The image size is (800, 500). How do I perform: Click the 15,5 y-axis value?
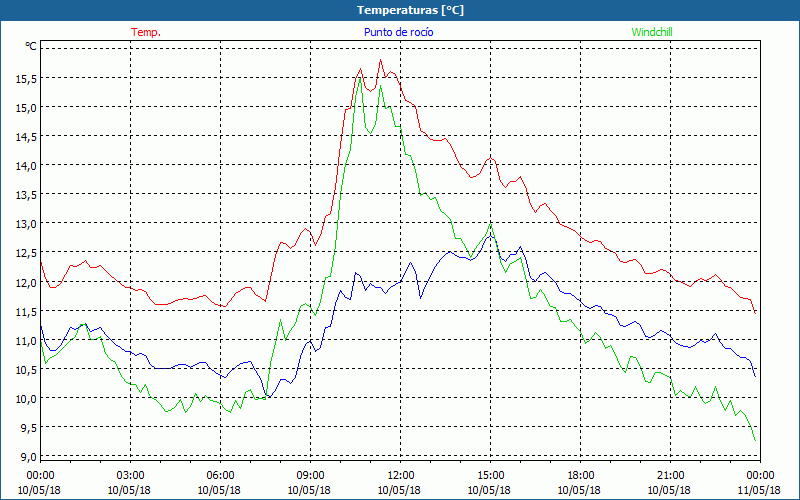click(x=28, y=78)
